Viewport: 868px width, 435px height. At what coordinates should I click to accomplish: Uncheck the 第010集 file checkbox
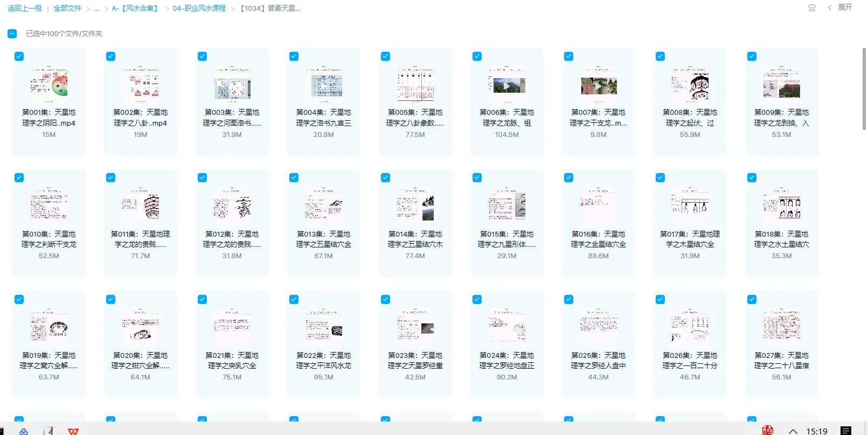pyautogui.click(x=19, y=177)
